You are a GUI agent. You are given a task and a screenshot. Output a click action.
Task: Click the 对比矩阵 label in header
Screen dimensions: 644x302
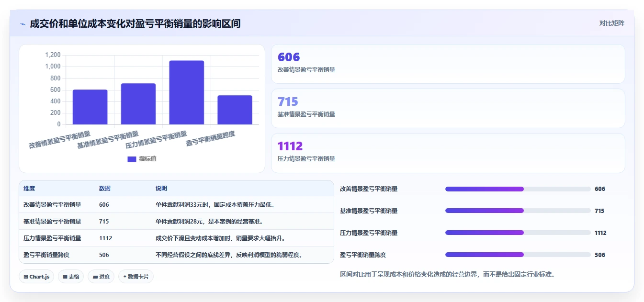click(x=611, y=23)
